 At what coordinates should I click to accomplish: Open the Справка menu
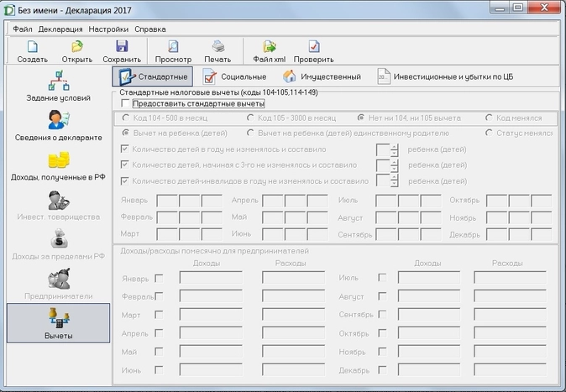(149, 29)
